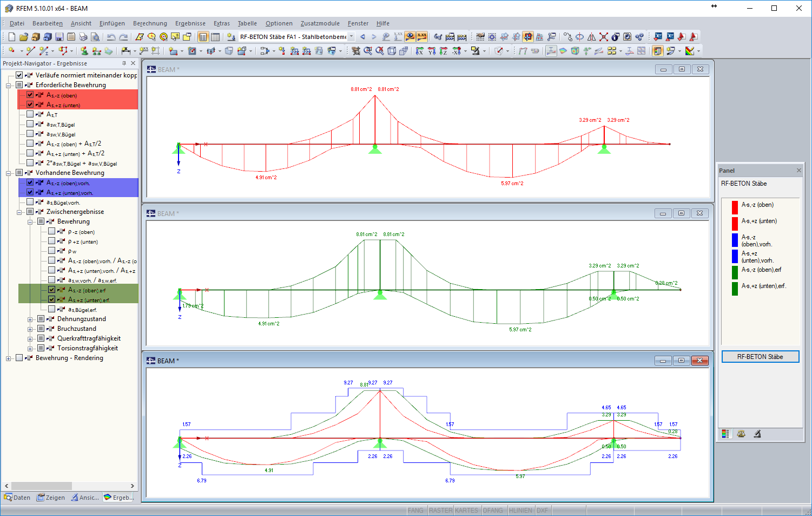Click the New model document icon
The image size is (812, 516).
[12, 37]
